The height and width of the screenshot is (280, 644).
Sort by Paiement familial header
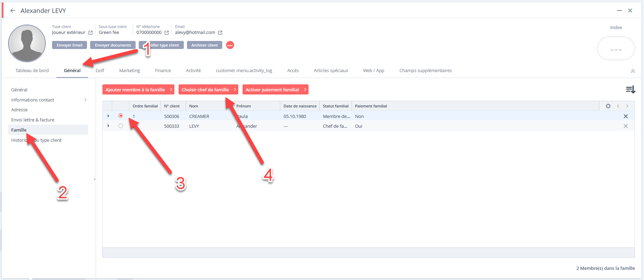(371, 106)
